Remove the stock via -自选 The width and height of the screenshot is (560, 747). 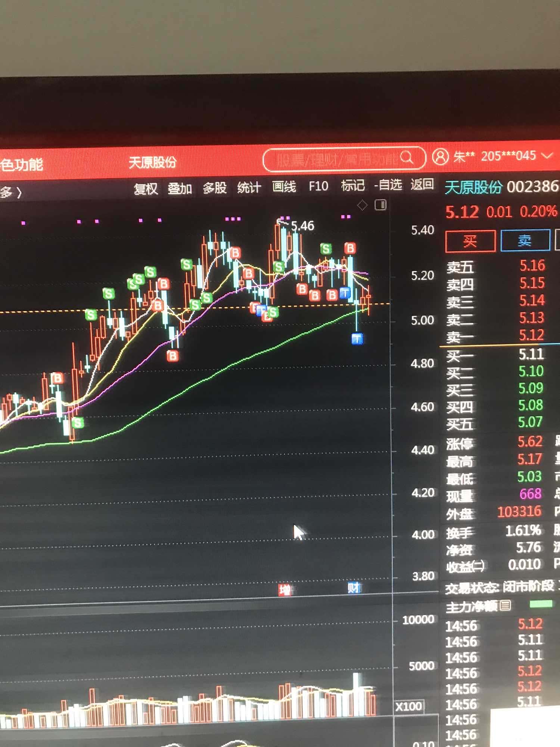pos(388,185)
